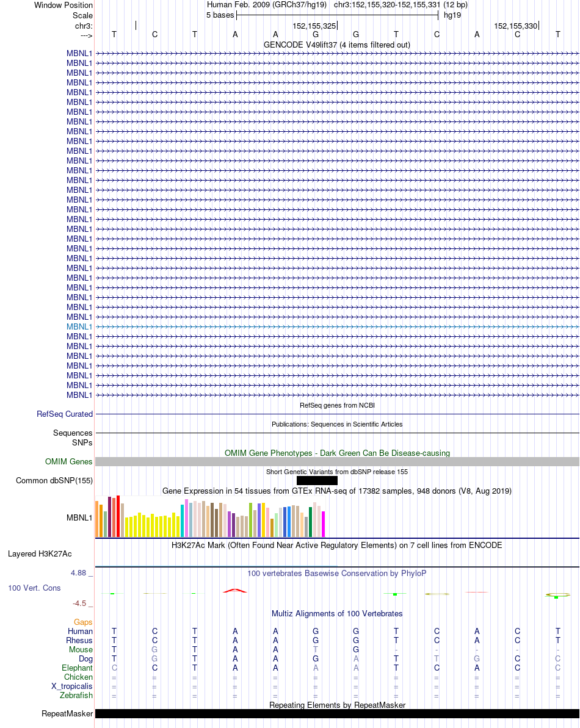
Task: Click the '5 bases' scale bar
Action: coord(337,15)
